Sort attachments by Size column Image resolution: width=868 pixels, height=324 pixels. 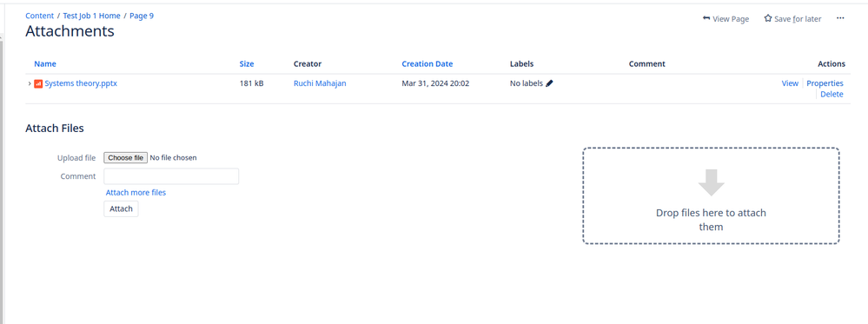pyautogui.click(x=247, y=63)
